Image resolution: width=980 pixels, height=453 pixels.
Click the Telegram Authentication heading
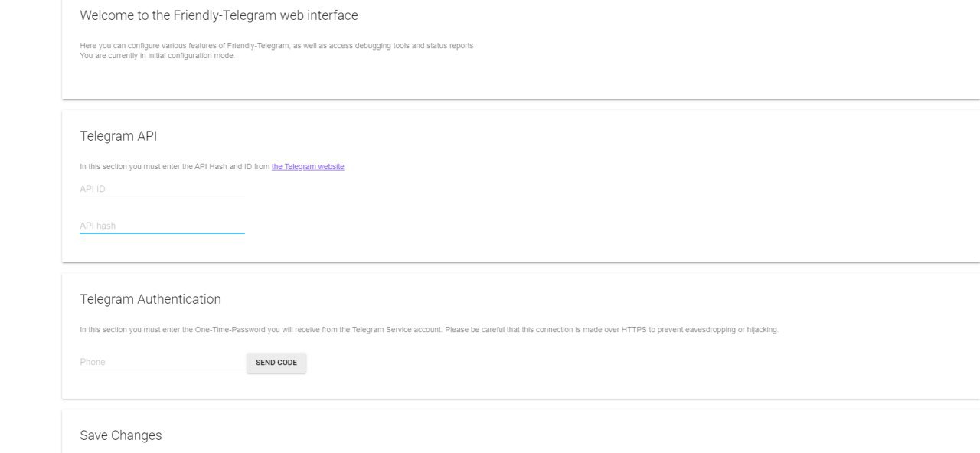pos(150,299)
